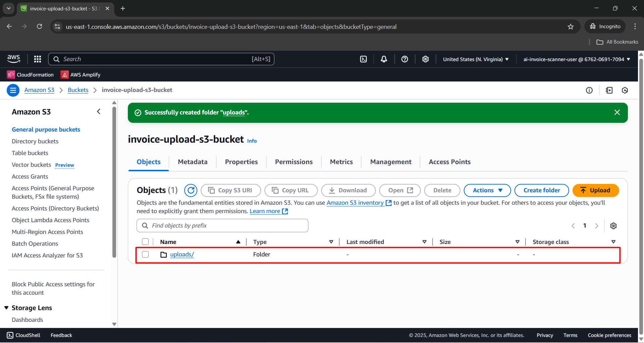Click the Find objects by prefix field

click(222, 226)
